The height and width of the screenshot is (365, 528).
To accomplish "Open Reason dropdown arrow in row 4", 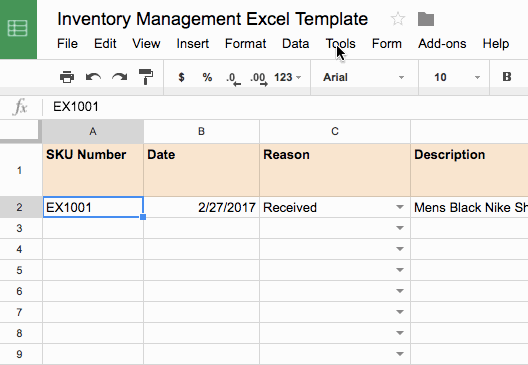I will pyautogui.click(x=400, y=249).
